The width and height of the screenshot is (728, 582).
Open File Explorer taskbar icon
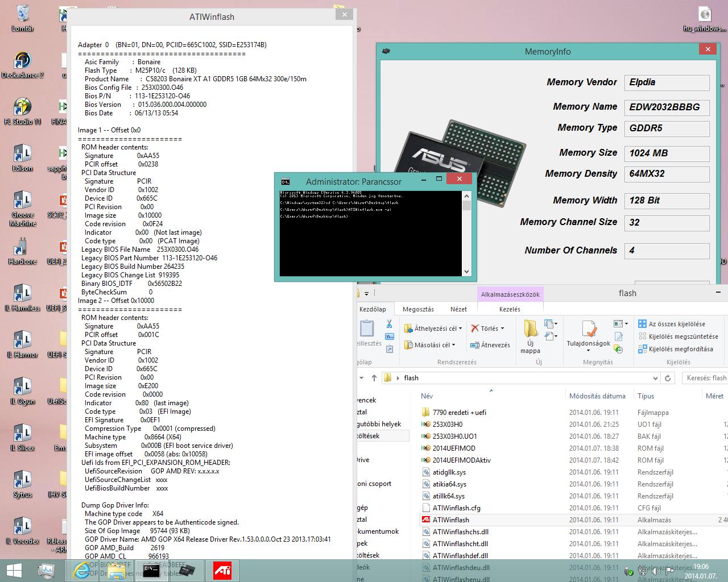117,570
